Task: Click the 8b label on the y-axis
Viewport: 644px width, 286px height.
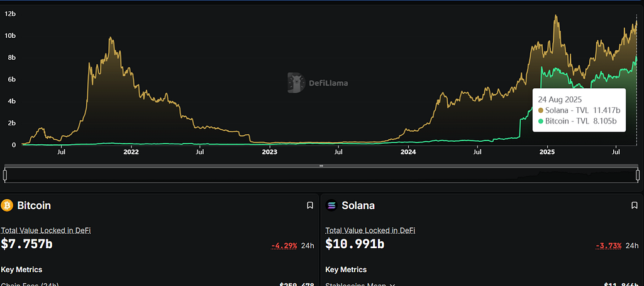Action: tap(12, 57)
